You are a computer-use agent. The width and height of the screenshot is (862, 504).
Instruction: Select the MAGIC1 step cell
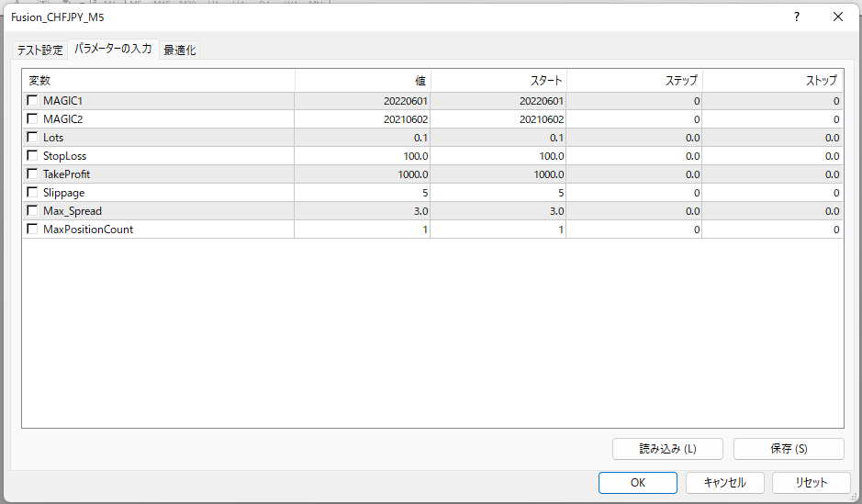tap(633, 101)
